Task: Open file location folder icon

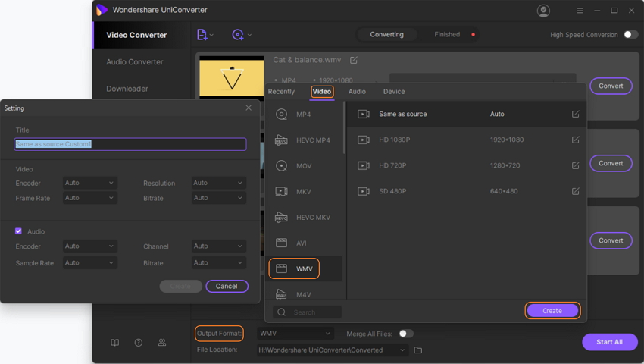Action: pos(418,350)
